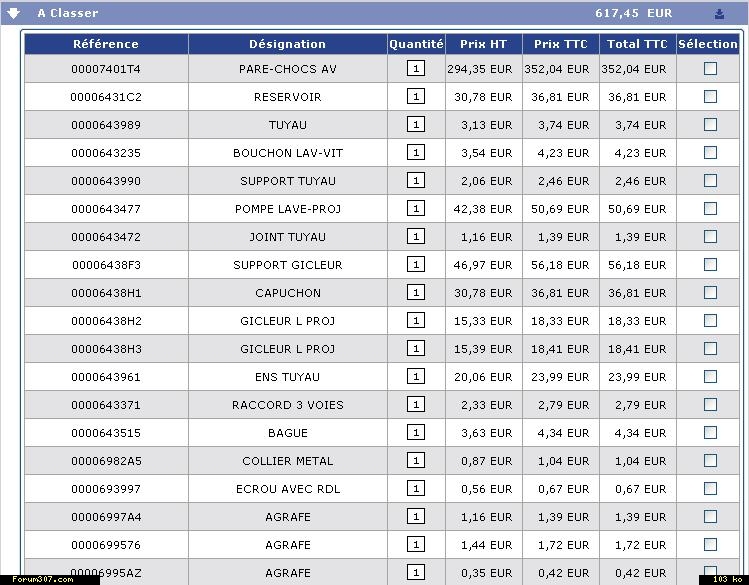Click the 617,45 EUR section total

click(x=633, y=13)
